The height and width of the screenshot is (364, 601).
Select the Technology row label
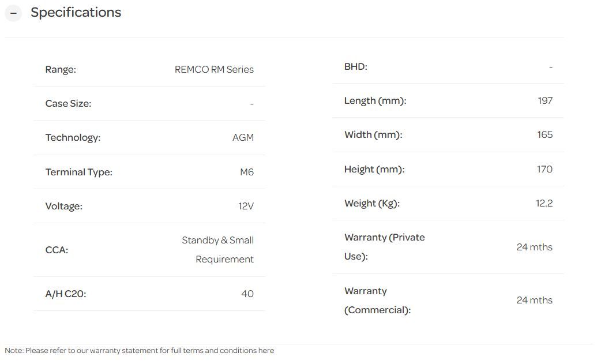[x=73, y=138]
